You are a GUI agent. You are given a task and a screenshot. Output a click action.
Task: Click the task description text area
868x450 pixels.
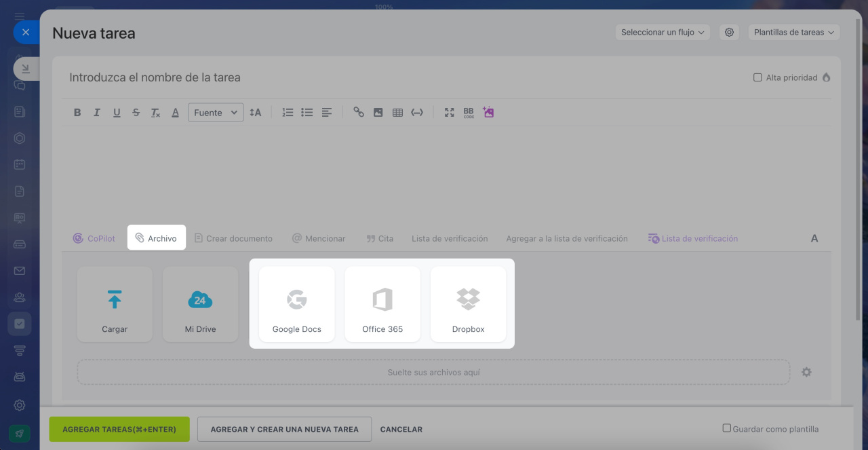pyautogui.click(x=446, y=175)
